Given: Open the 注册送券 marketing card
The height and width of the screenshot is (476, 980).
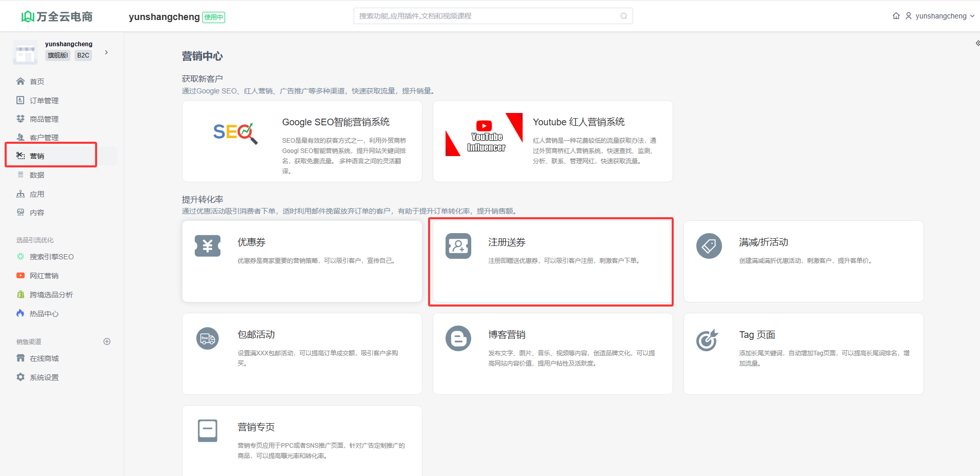Looking at the screenshot, I should [552, 261].
